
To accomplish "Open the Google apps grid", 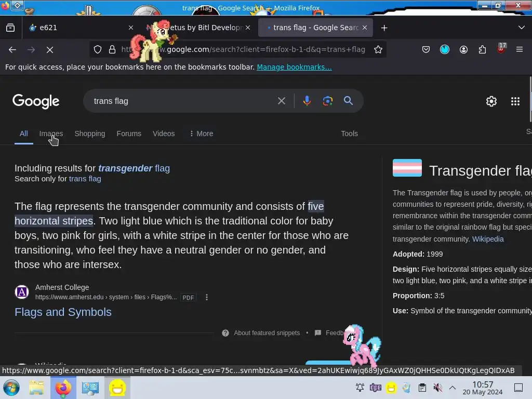I will (x=515, y=101).
